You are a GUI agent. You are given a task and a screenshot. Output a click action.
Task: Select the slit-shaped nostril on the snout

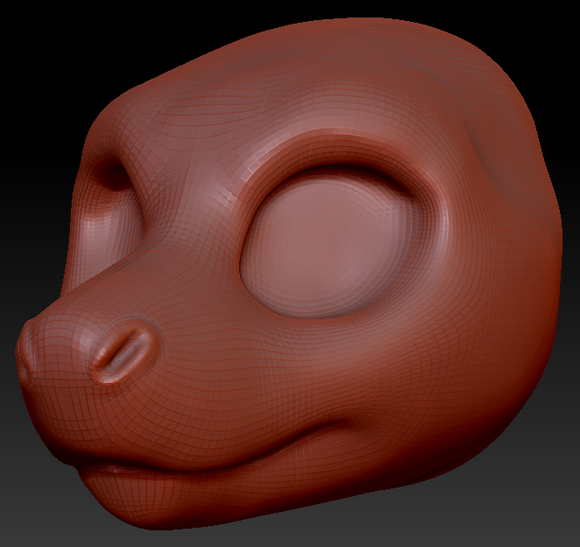(x=124, y=354)
